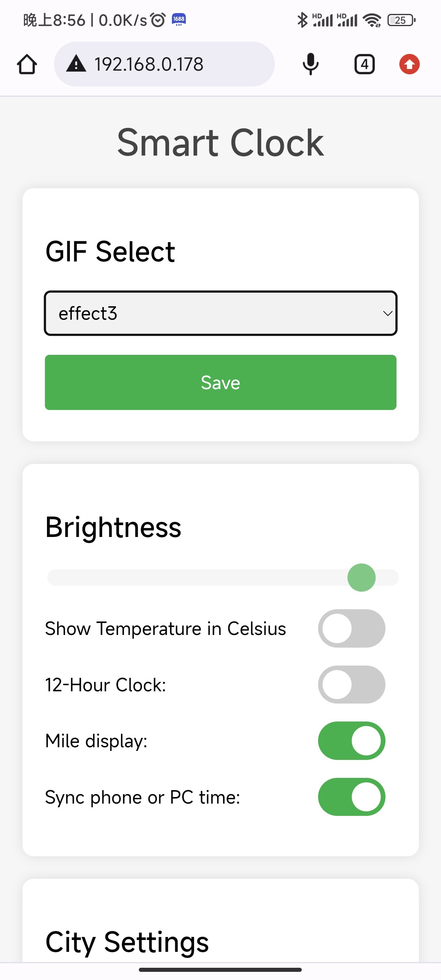Screen dimensions: 441x980
Task: Tap the City Settings section heading
Action: click(x=127, y=942)
